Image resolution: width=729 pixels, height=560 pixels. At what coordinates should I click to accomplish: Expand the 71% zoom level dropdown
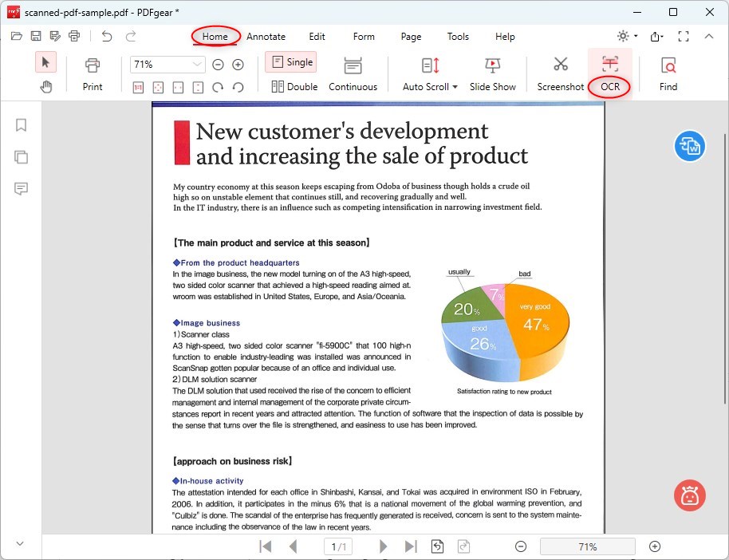click(x=197, y=65)
